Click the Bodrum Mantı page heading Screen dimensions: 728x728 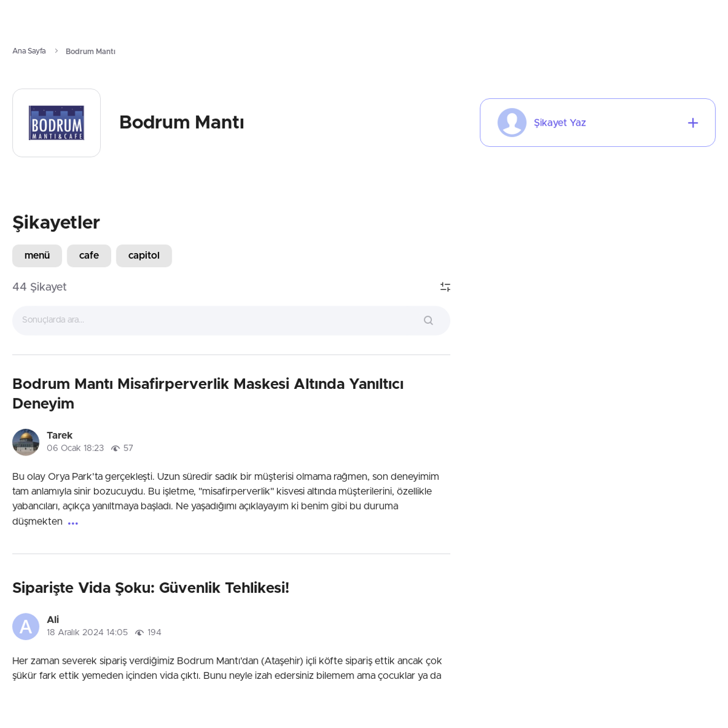click(181, 123)
